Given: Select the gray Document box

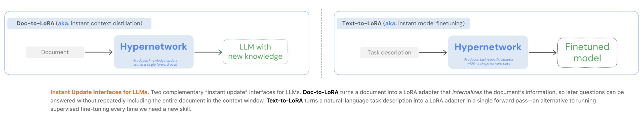Looking at the screenshot, I should click(x=55, y=52).
